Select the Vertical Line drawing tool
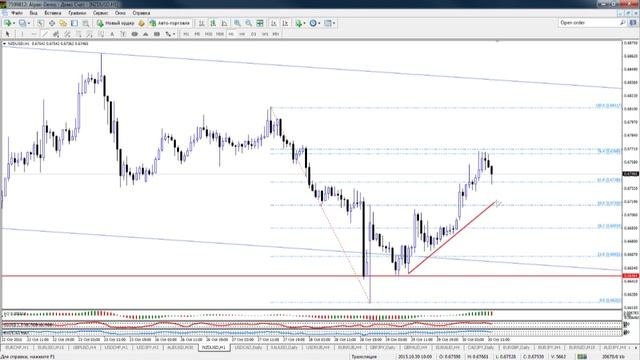 [x=22, y=34]
